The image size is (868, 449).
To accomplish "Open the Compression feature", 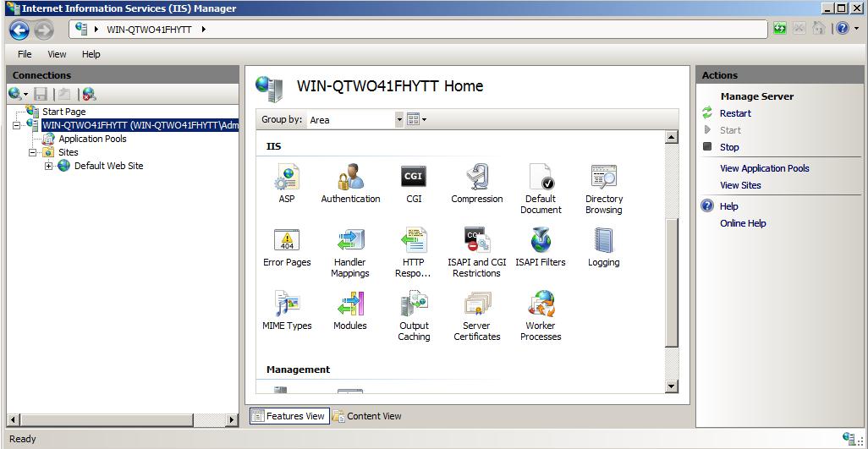I will 476,183.
